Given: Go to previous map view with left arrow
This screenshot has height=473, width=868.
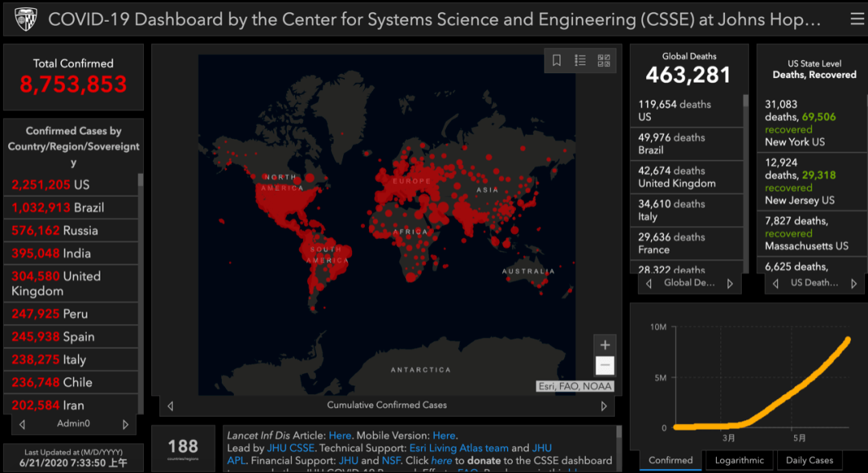Looking at the screenshot, I should coord(170,406).
